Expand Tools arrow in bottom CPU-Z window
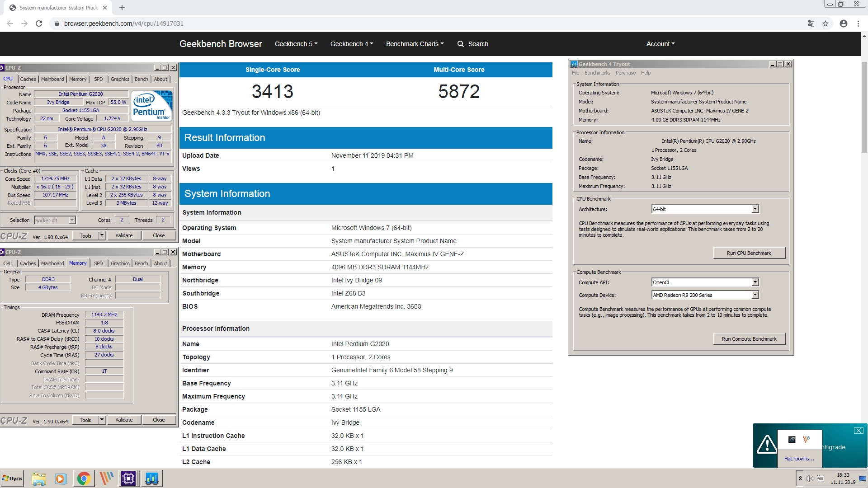This screenshot has width=868, height=488. [x=102, y=420]
